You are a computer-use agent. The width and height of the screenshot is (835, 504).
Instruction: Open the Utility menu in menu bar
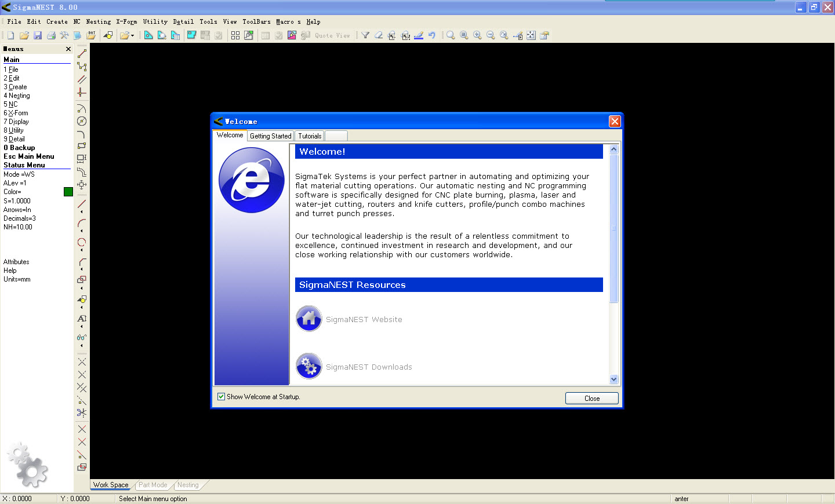155,21
